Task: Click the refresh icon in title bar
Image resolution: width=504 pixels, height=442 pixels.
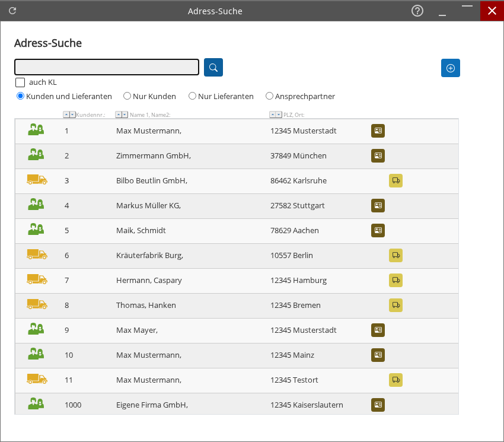Action: point(12,11)
